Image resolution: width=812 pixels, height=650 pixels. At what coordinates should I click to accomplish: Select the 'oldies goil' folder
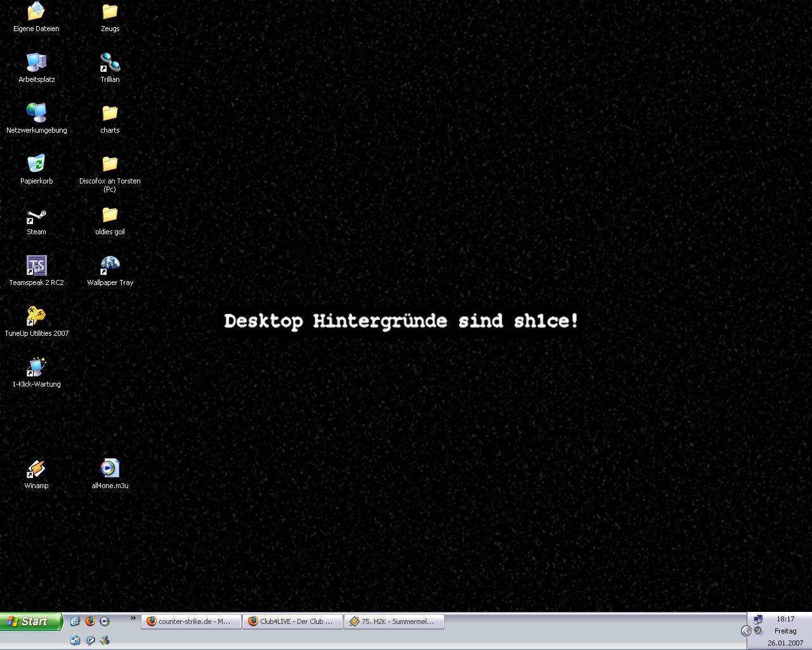click(x=110, y=216)
